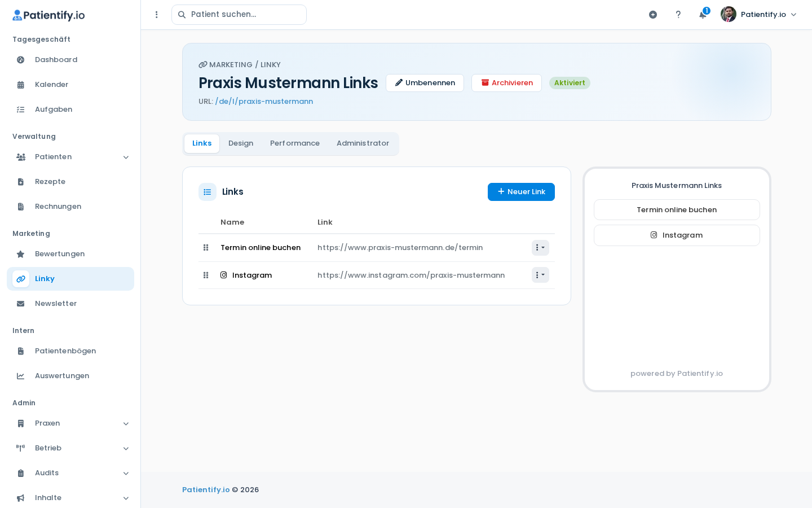Click the drag handle for Termin online buchen
812x508 pixels.
click(206, 248)
